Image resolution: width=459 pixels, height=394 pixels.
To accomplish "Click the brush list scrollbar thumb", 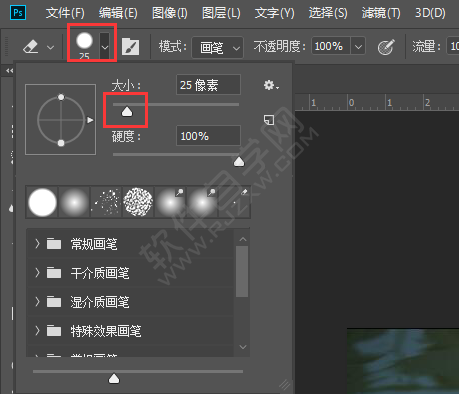I will pos(242,271).
